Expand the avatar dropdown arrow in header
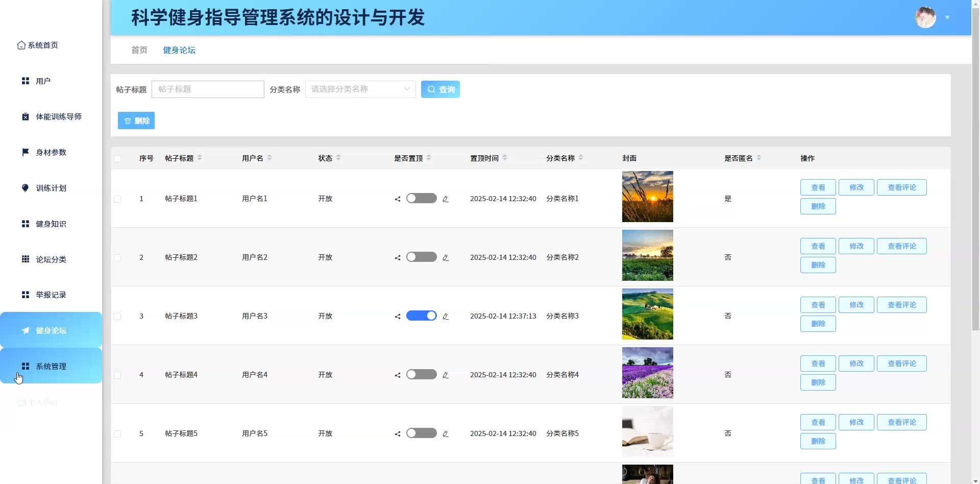 pyautogui.click(x=947, y=17)
